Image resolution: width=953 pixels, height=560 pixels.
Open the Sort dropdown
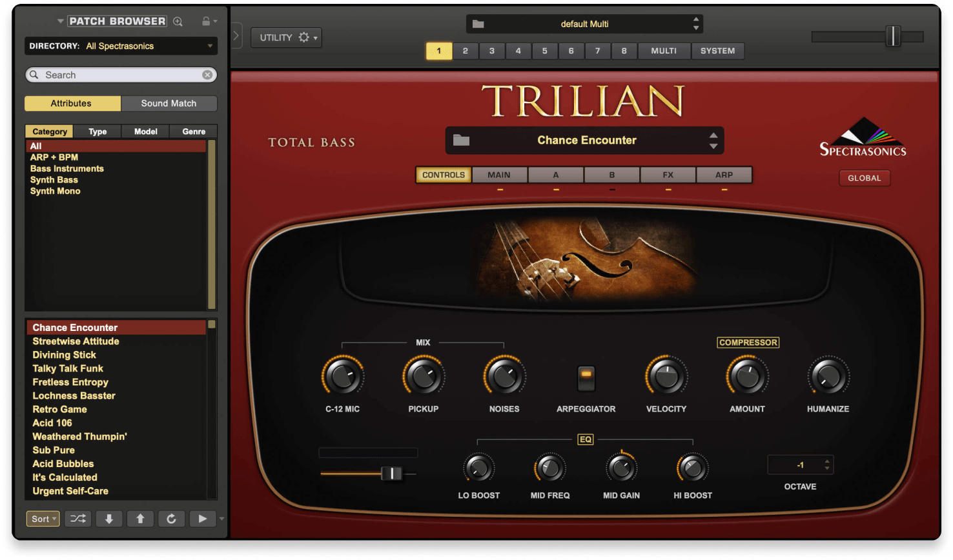click(x=43, y=519)
